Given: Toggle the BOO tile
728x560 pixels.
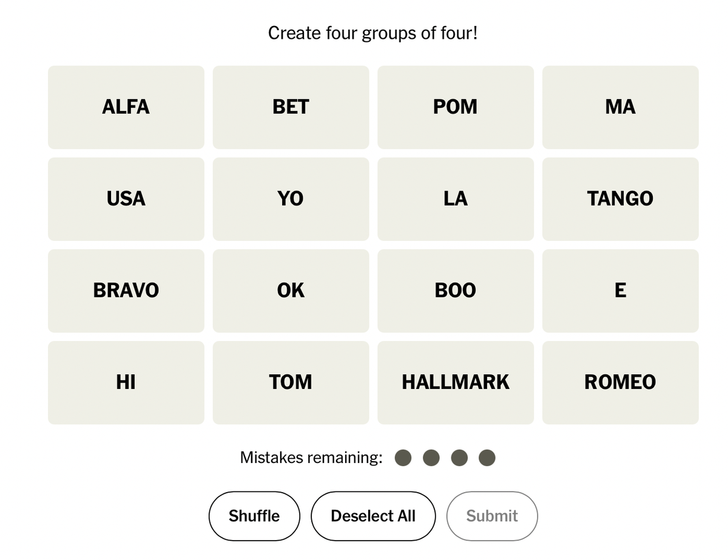Looking at the screenshot, I should (x=456, y=291).
